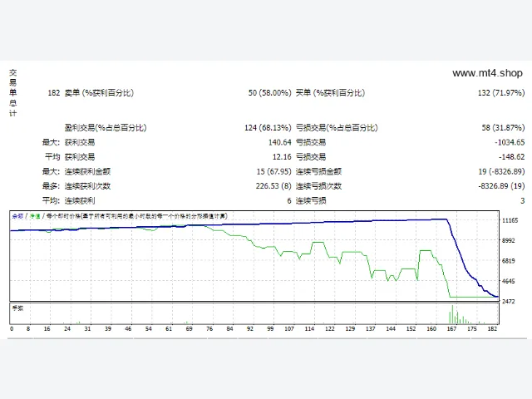The image size is (532, 399).
Task: Click the y-axis value 11165
Action: (x=510, y=220)
